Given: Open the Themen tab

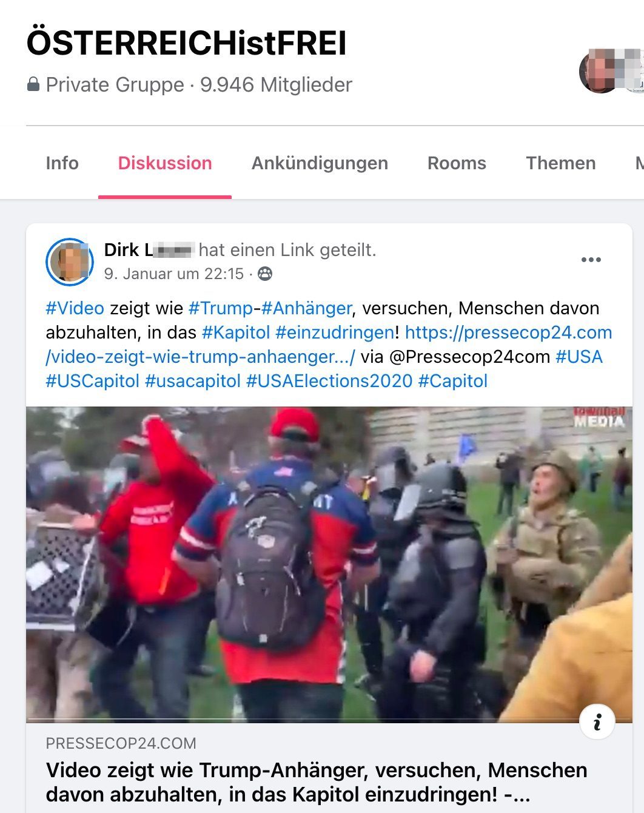Looking at the screenshot, I should pyautogui.click(x=560, y=163).
